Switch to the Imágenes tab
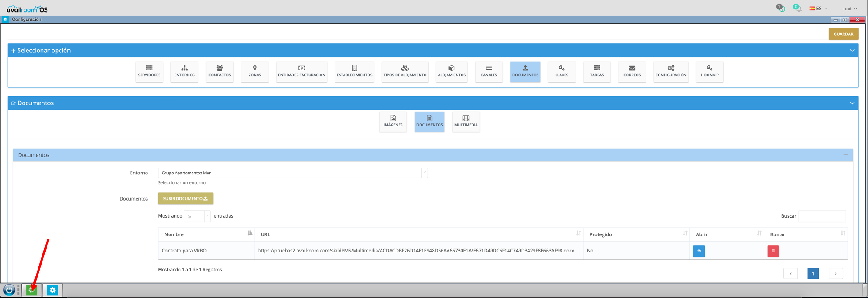This screenshot has width=868, height=299. 393,121
